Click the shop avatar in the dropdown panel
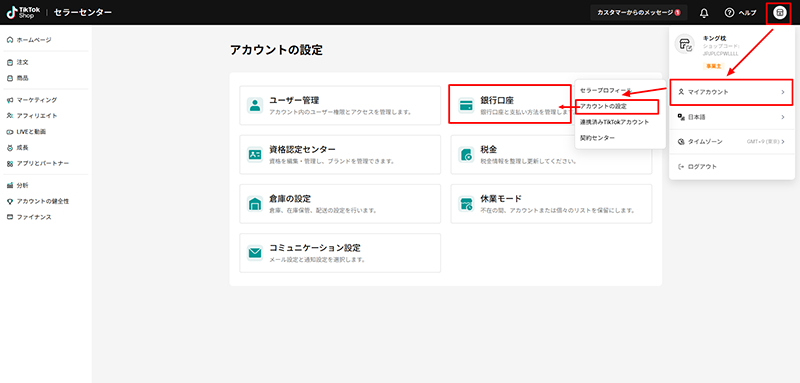Viewport: 800px width, 383px height. [x=685, y=44]
